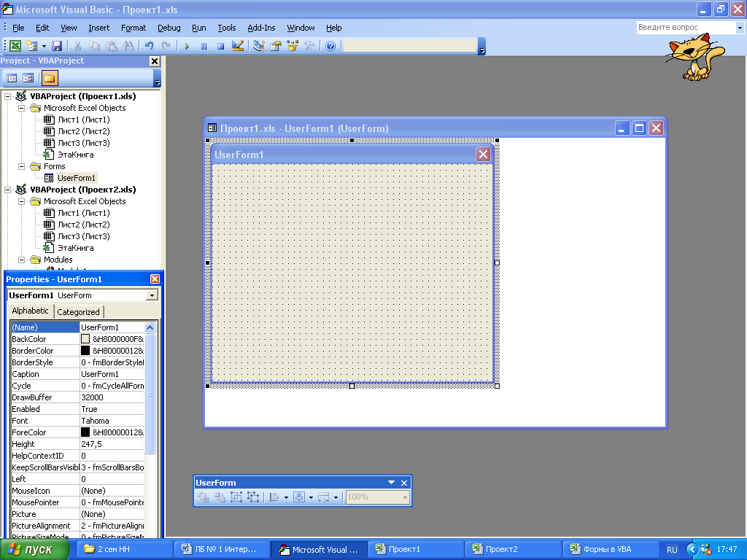Click the Break pause icon

click(x=204, y=46)
